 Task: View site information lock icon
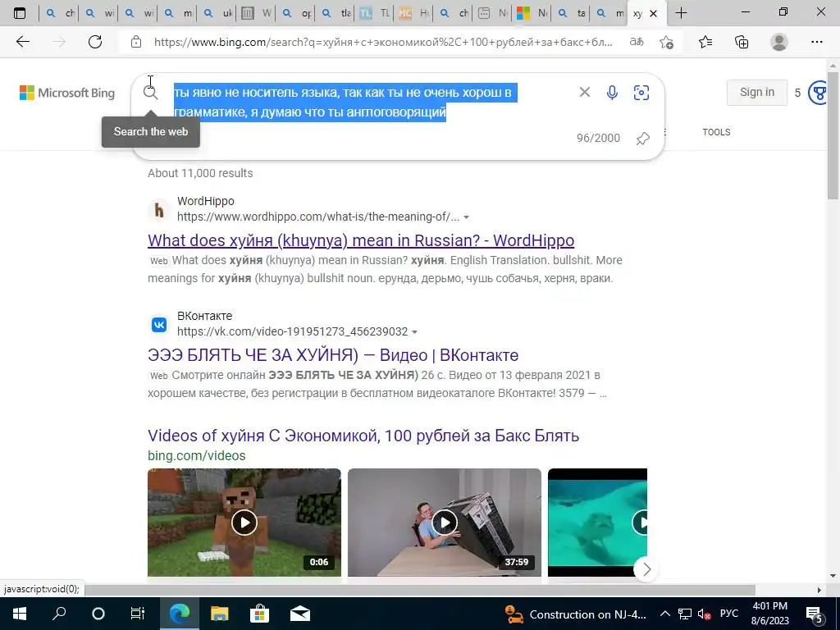(136, 42)
